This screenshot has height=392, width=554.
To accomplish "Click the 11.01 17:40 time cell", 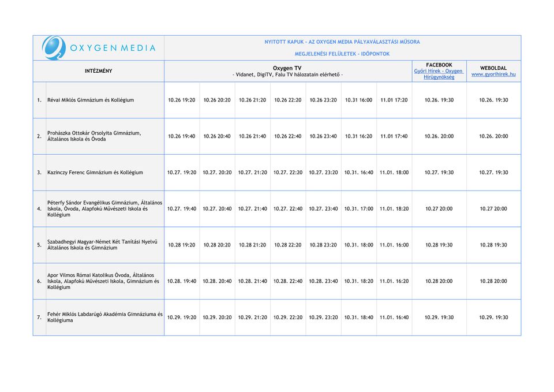I will coord(394,137).
